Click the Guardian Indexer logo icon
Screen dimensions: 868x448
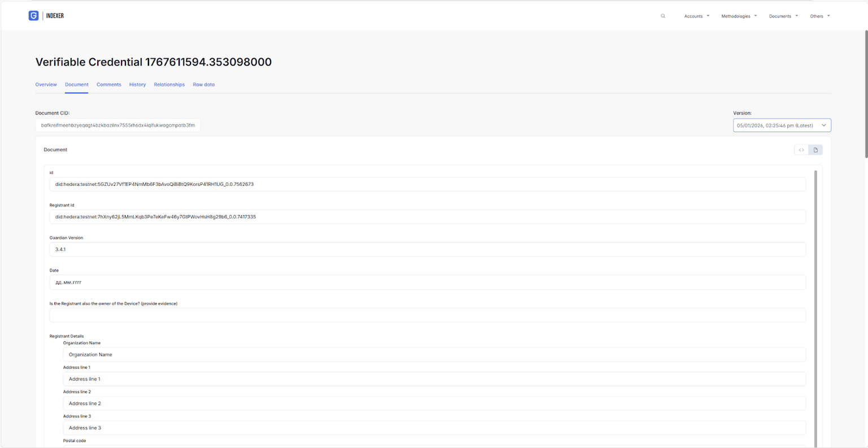[x=33, y=16]
